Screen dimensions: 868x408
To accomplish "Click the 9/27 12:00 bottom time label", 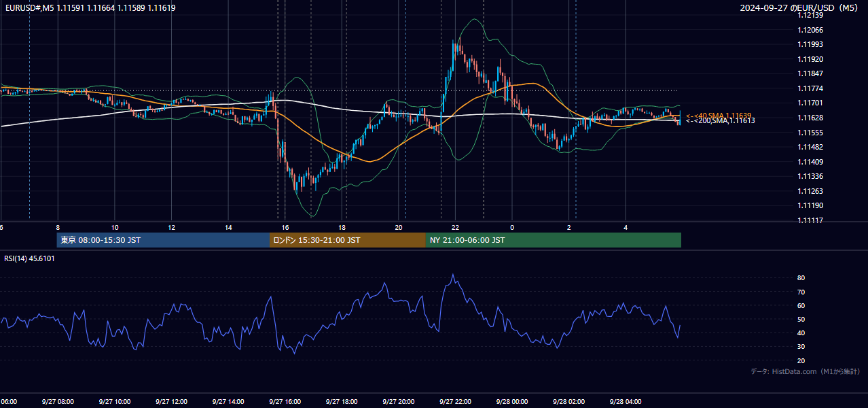I will (171, 402).
